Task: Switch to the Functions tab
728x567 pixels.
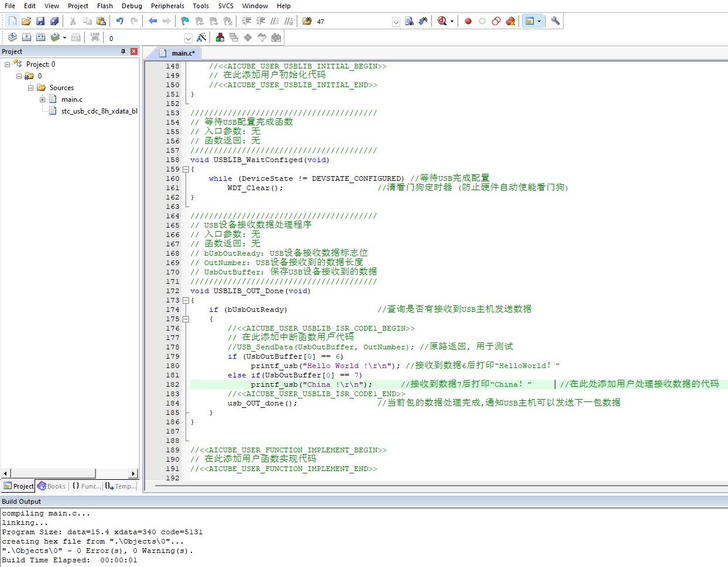Action: [86, 486]
